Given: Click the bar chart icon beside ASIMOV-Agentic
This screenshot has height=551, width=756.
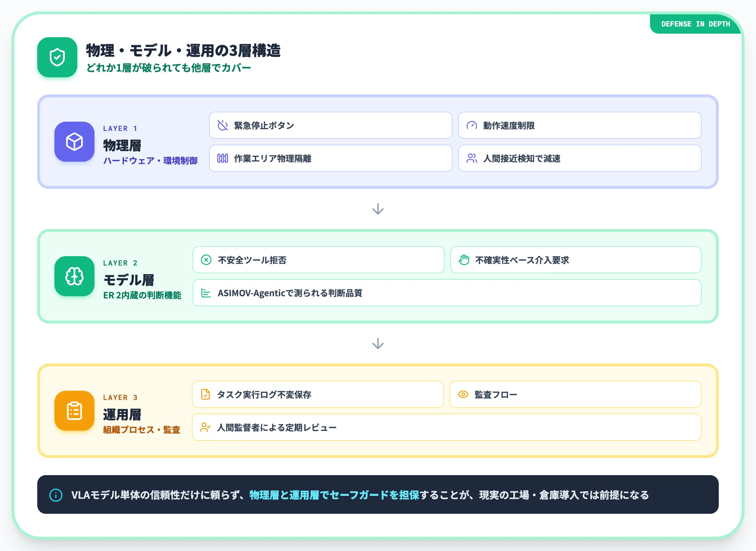Looking at the screenshot, I should 206,293.
